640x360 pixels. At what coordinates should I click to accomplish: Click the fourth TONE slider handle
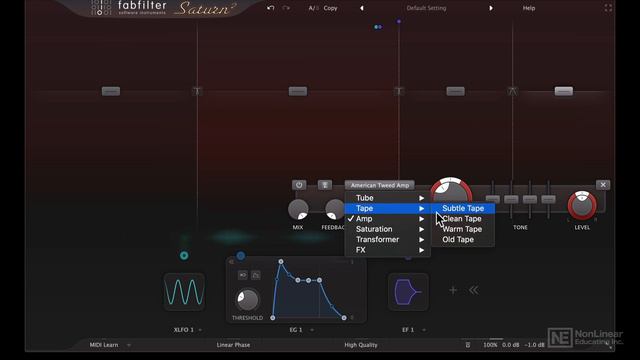point(548,199)
